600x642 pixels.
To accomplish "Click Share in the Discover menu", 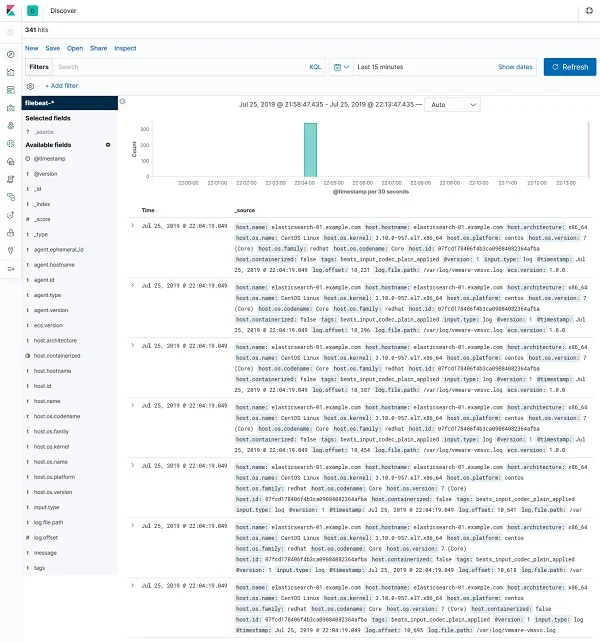I will 99,48.
